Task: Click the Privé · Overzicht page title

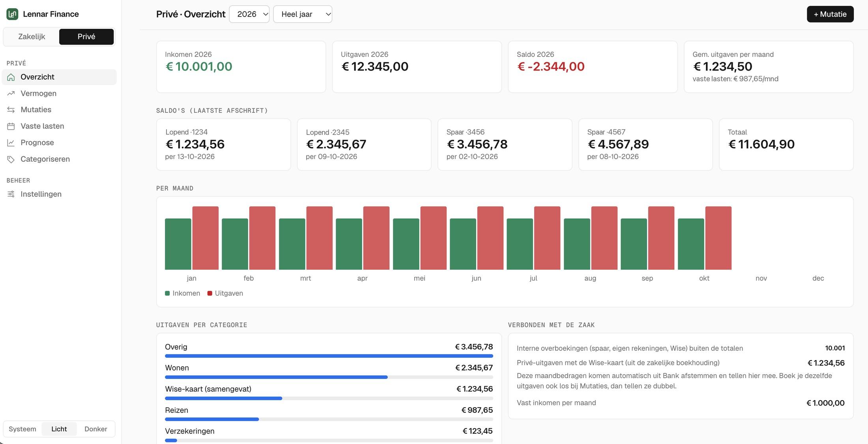Action: (x=191, y=14)
